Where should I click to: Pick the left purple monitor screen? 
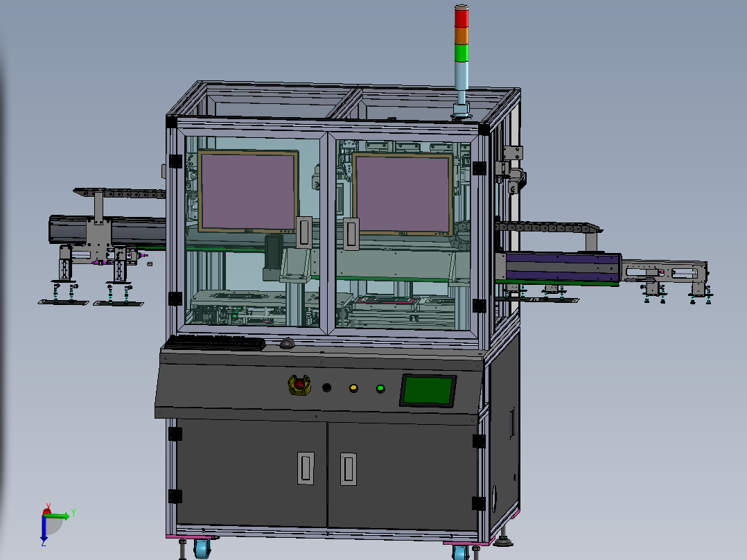248,191
